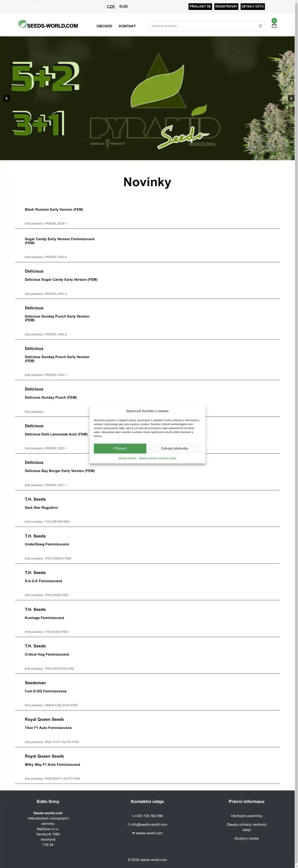Click the search magnifier icon

point(260,26)
